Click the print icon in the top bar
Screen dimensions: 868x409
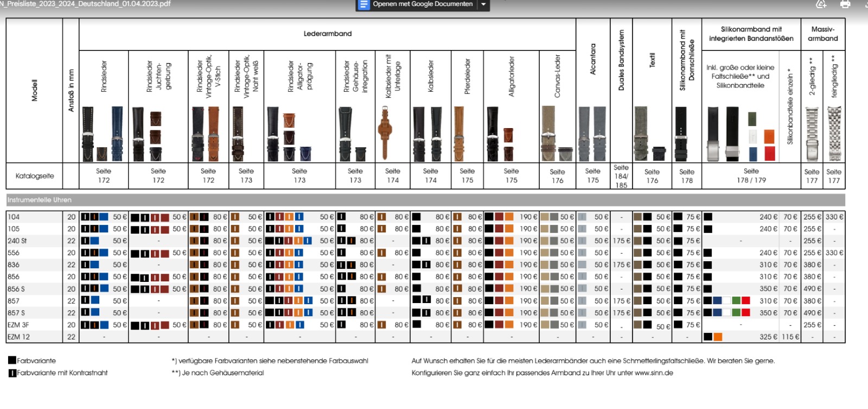[x=845, y=4]
